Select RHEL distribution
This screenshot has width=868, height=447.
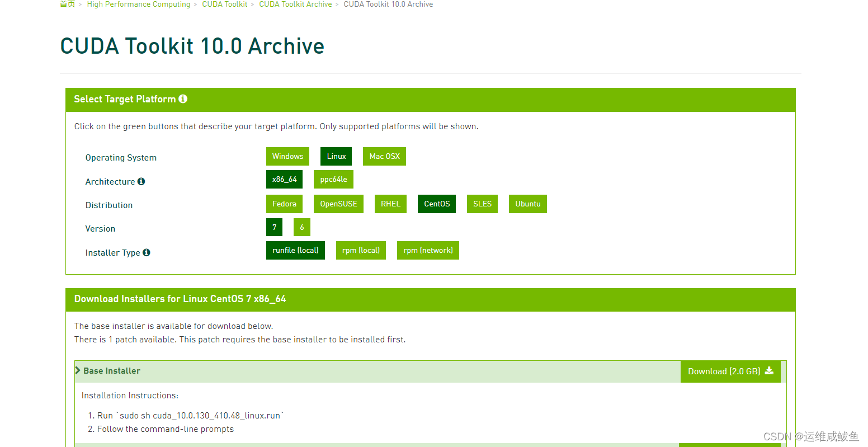(390, 204)
